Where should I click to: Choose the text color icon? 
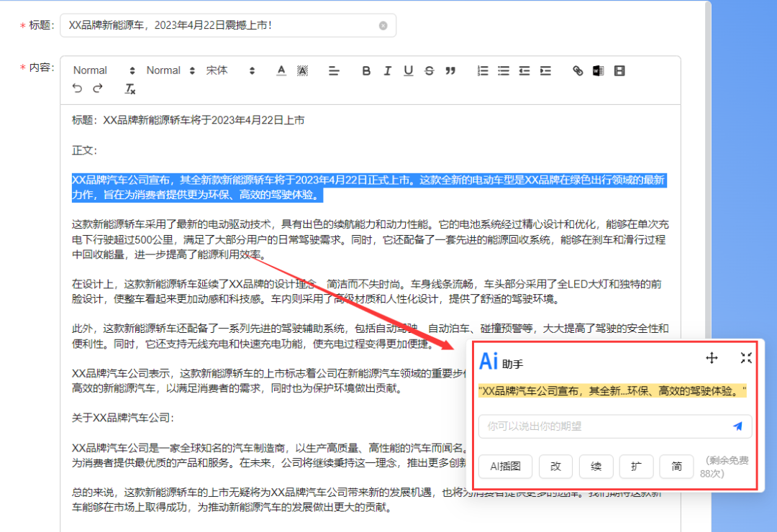[281, 70]
